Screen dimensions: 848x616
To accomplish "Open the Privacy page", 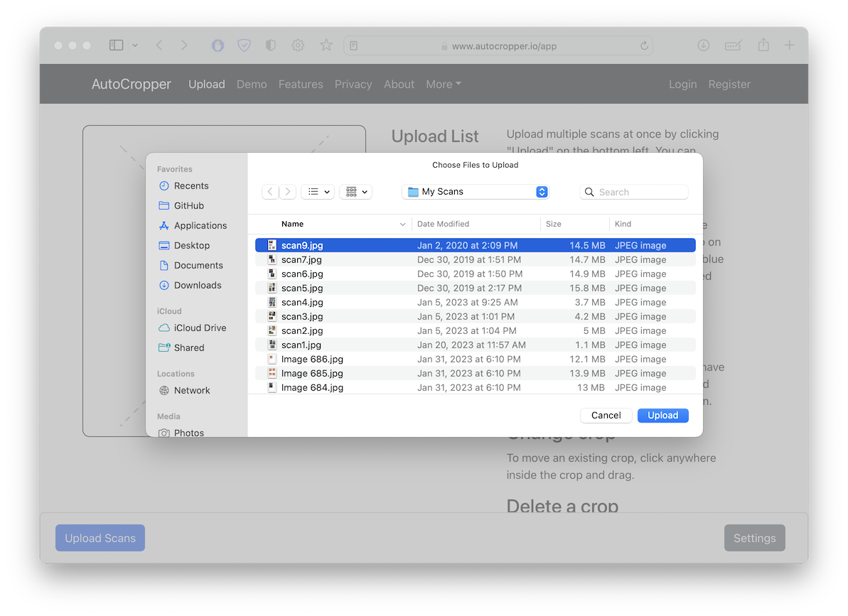I will [x=353, y=85].
